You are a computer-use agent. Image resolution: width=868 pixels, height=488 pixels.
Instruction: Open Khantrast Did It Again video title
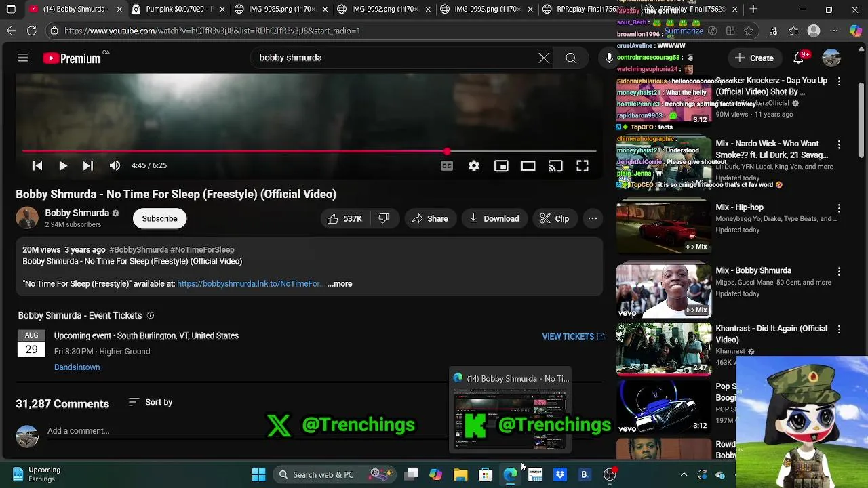(771, 334)
